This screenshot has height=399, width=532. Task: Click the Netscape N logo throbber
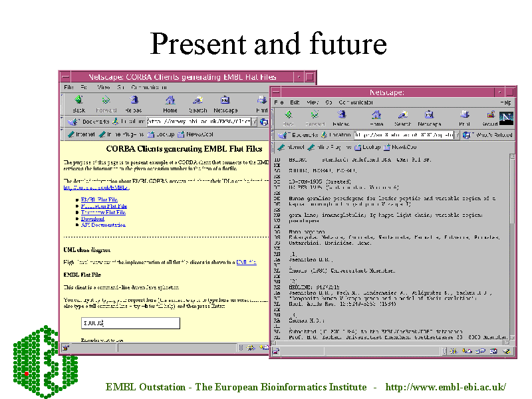pyautogui.click(x=507, y=118)
